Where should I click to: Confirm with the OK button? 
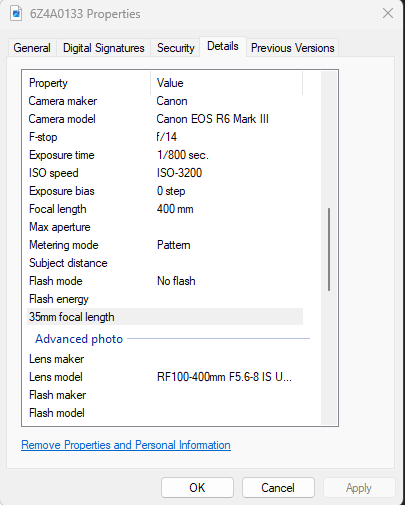tap(197, 488)
